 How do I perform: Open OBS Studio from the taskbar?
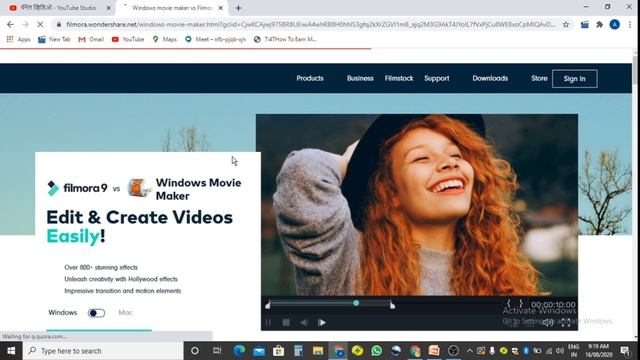(453, 351)
